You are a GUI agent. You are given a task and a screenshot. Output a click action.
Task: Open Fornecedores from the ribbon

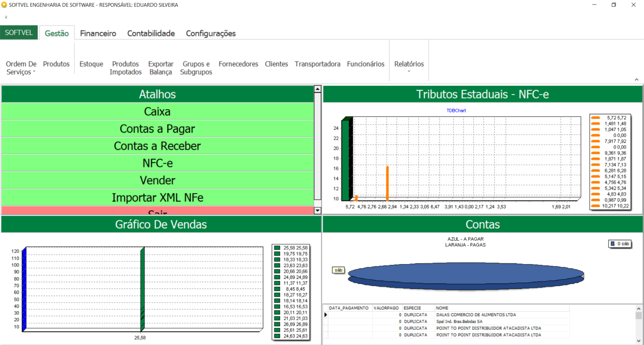[x=238, y=64]
